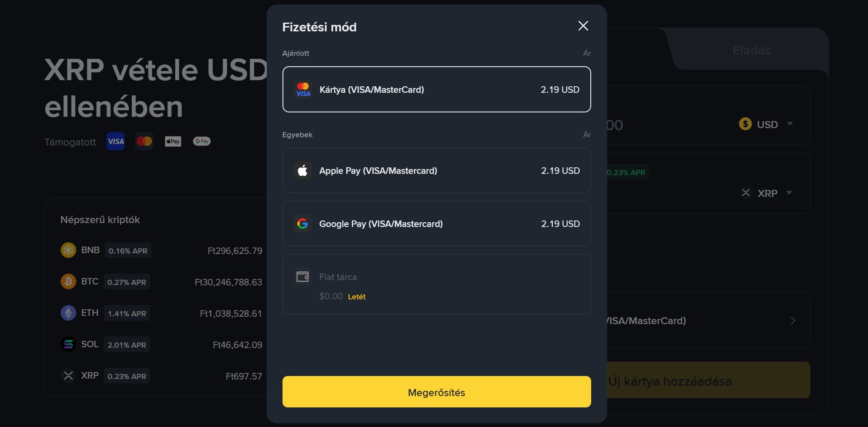Click the ETH Ethereum icon
This screenshot has width=868, height=427.
click(x=68, y=312)
